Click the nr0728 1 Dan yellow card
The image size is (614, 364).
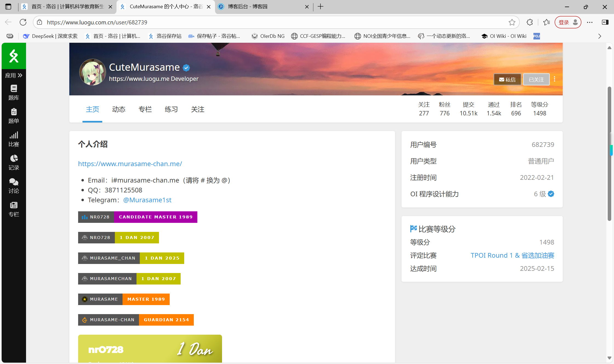click(150, 349)
